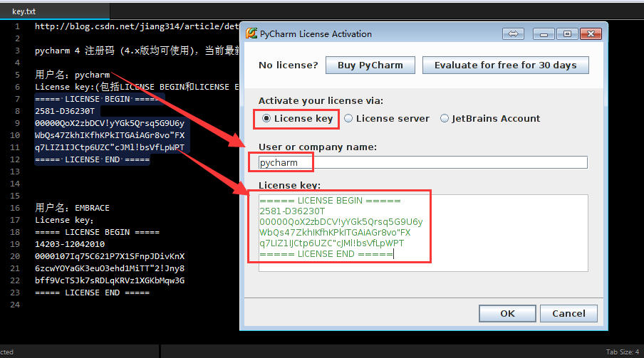Screen dimensions: 644x358
Task: Click the double-arrow icon in dialog title bar
Action: tap(513, 33)
